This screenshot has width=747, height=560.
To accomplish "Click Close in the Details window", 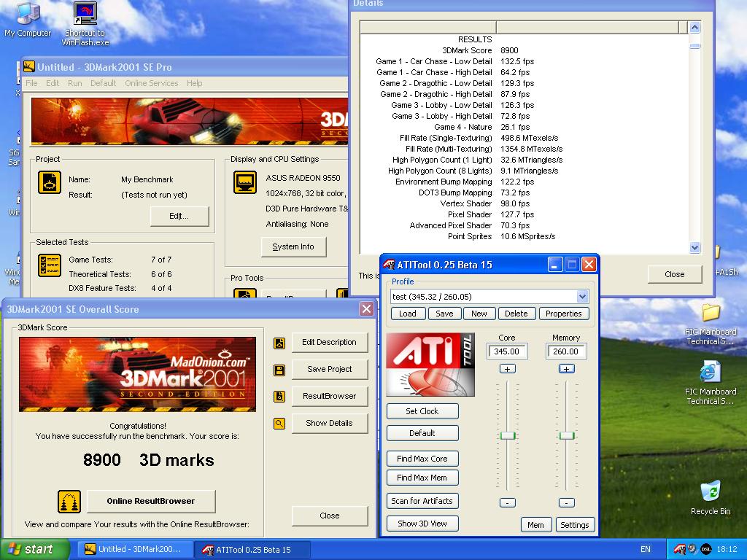I will click(675, 274).
